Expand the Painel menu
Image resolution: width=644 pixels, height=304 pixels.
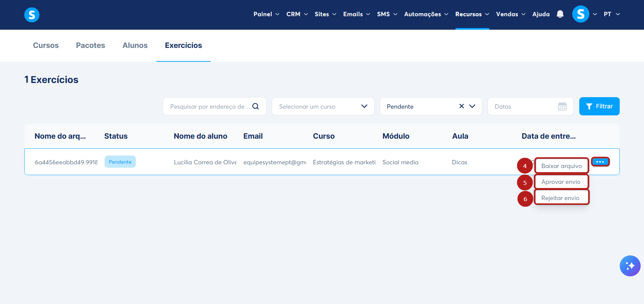pos(266,14)
